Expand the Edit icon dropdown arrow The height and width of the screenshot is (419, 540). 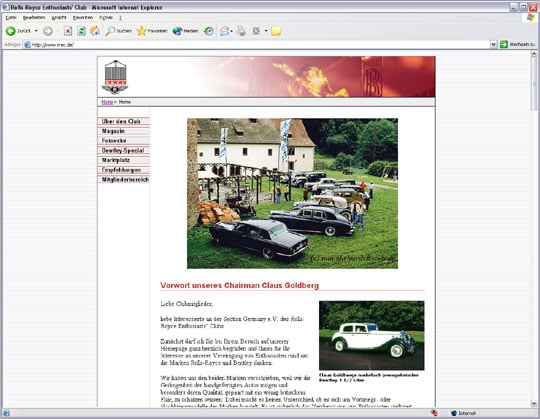pos(266,31)
